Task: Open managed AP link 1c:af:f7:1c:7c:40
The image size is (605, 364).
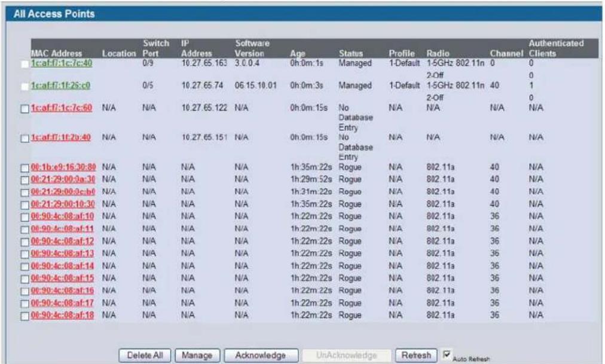Action: coord(62,63)
